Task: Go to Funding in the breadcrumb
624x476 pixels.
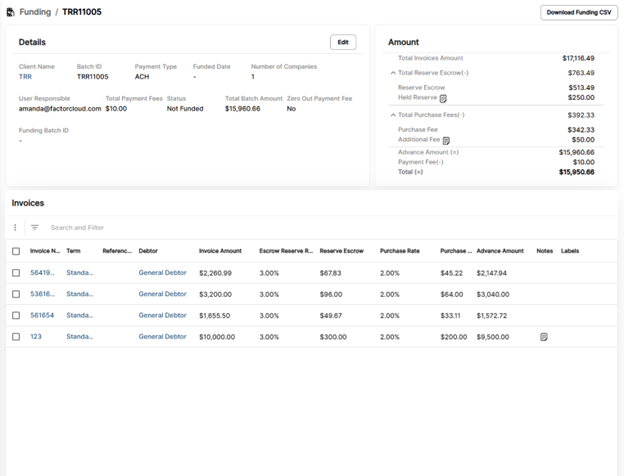Action: click(x=35, y=12)
